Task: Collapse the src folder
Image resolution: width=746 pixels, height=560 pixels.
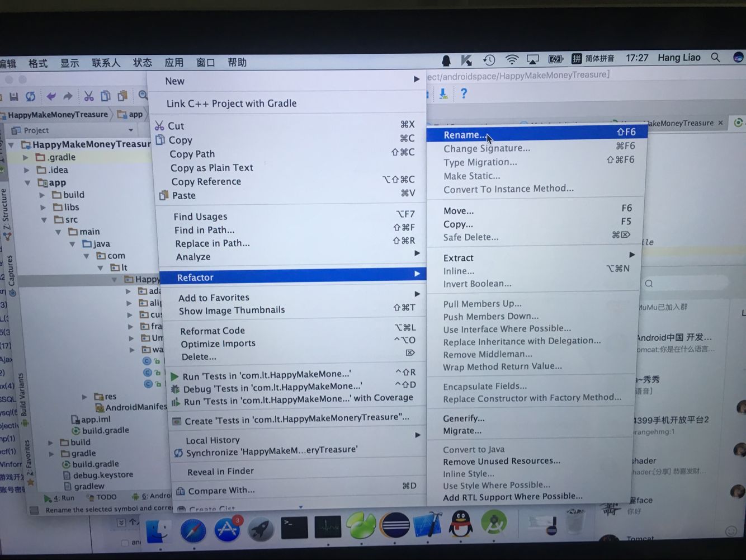Action: point(44,220)
